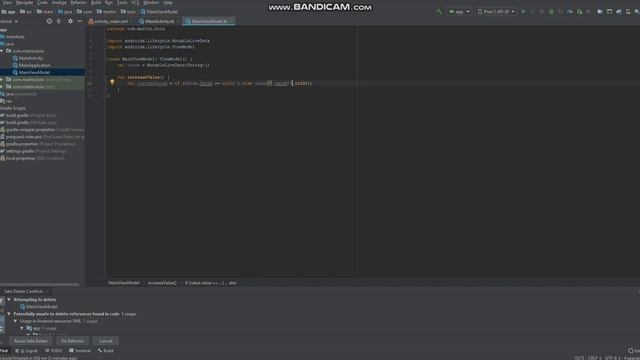640x360 pixels.
Task: Click the AVD manager device icon in toolbar
Action: (x=628, y=12)
